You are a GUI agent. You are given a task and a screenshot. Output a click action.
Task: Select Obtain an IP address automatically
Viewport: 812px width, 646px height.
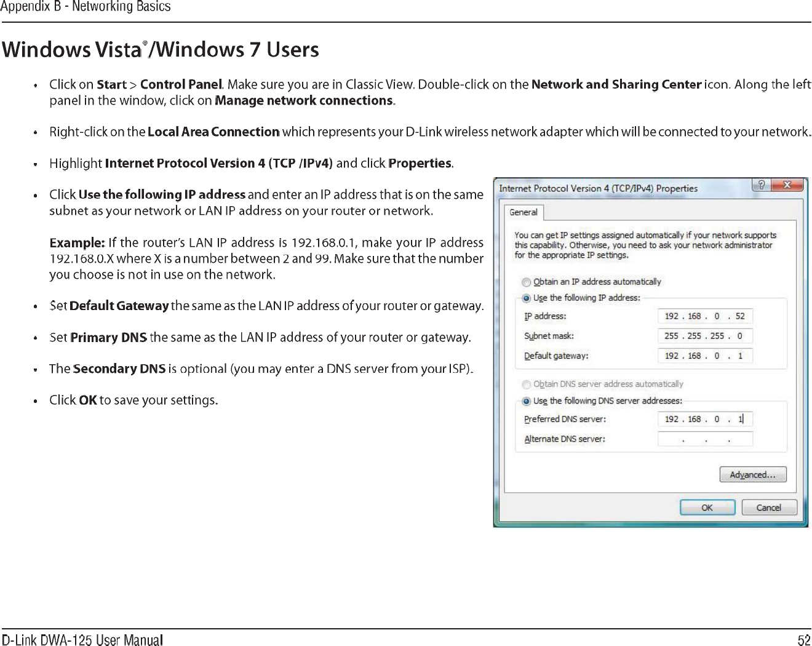(x=526, y=282)
